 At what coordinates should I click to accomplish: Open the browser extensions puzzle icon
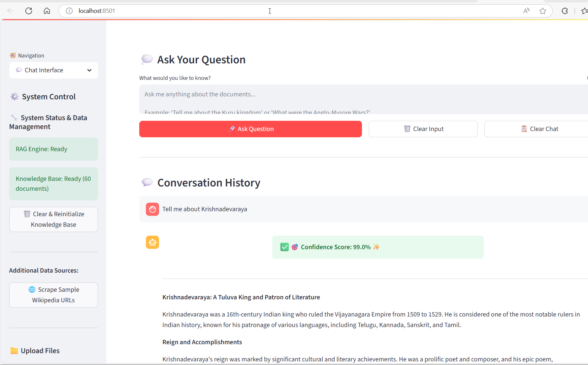[x=565, y=11]
